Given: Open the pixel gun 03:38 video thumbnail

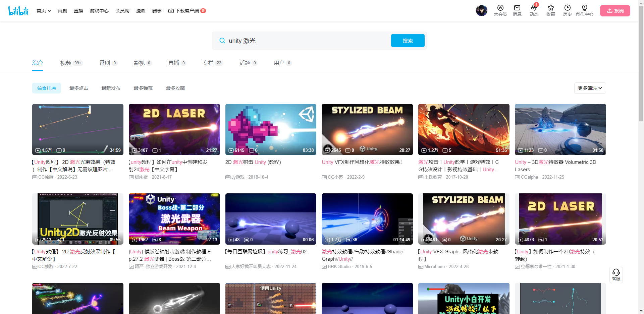Looking at the screenshot, I should (271, 129).
